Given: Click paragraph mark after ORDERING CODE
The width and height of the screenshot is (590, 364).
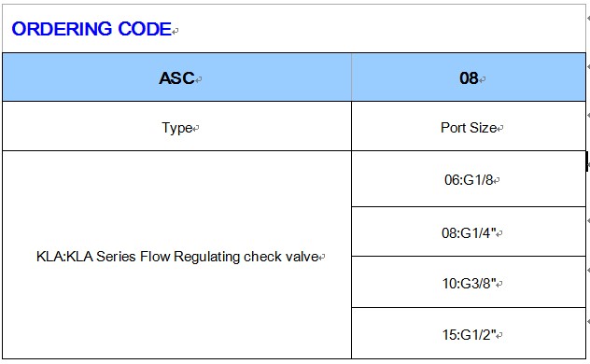Looking at the screenshot, I should (x=176, y=32).
